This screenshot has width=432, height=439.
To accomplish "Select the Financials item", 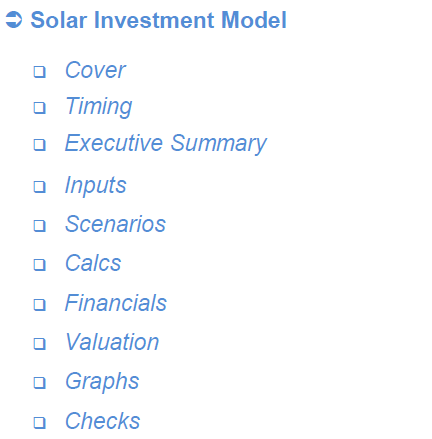I will pyautogui.click(x=116, y=303).
